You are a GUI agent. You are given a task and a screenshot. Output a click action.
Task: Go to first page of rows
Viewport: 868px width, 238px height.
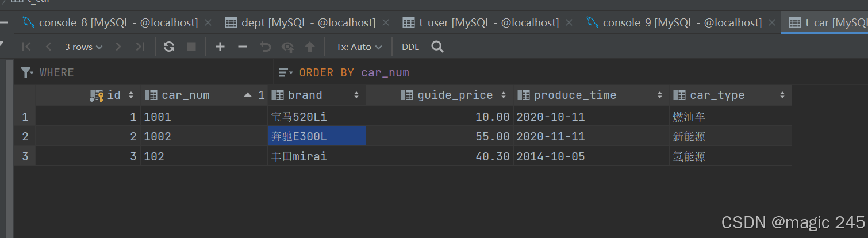click(x=26, y=47)
